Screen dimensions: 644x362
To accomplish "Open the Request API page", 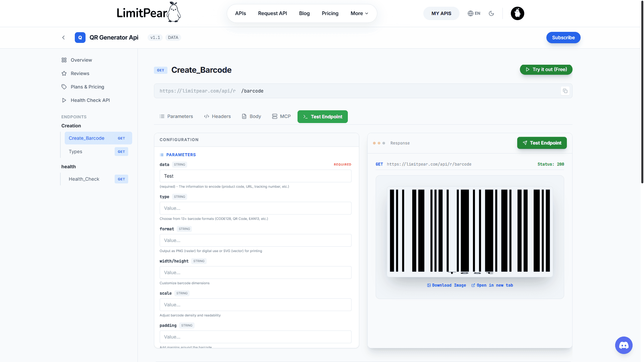I will pos(272,13).
